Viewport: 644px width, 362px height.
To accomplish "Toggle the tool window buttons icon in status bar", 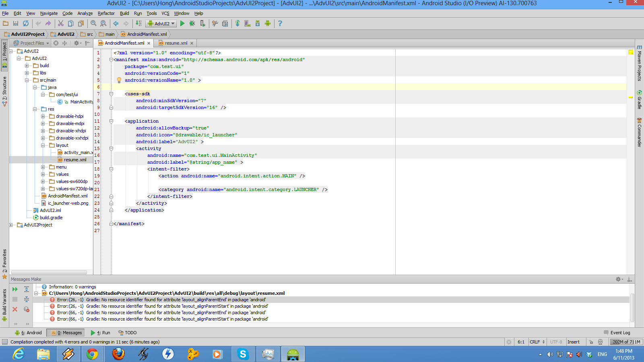I will (5, 342).
